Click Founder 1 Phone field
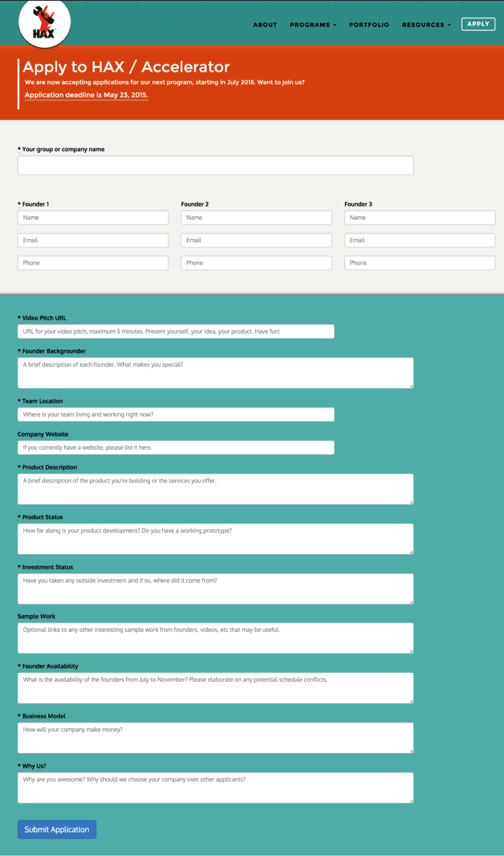504x856 pixels. click(x=93, y=263)
